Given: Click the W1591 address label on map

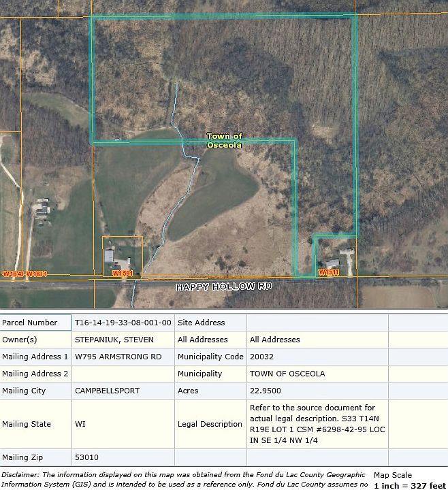Looking at the screenshot, I should (x=123, y=274).
